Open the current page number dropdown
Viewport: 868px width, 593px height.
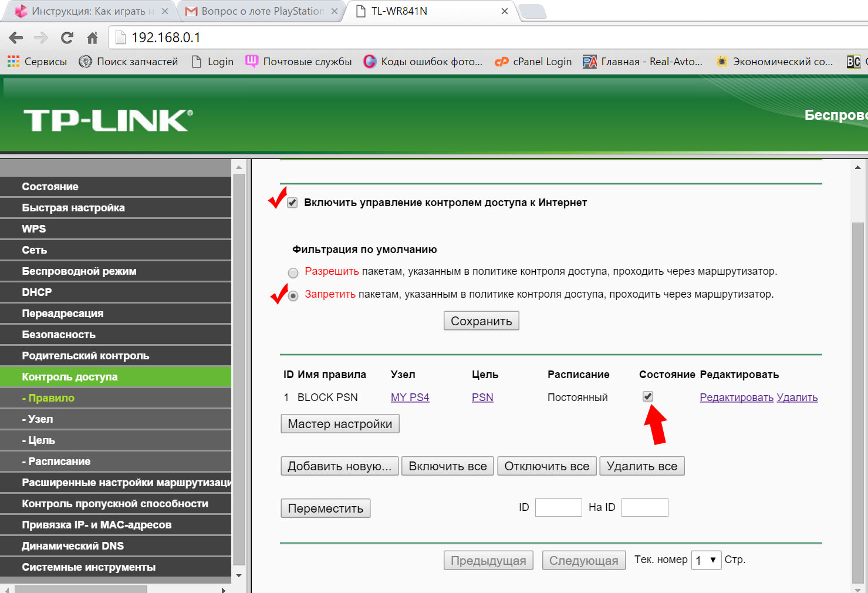[x=706, y=560]
